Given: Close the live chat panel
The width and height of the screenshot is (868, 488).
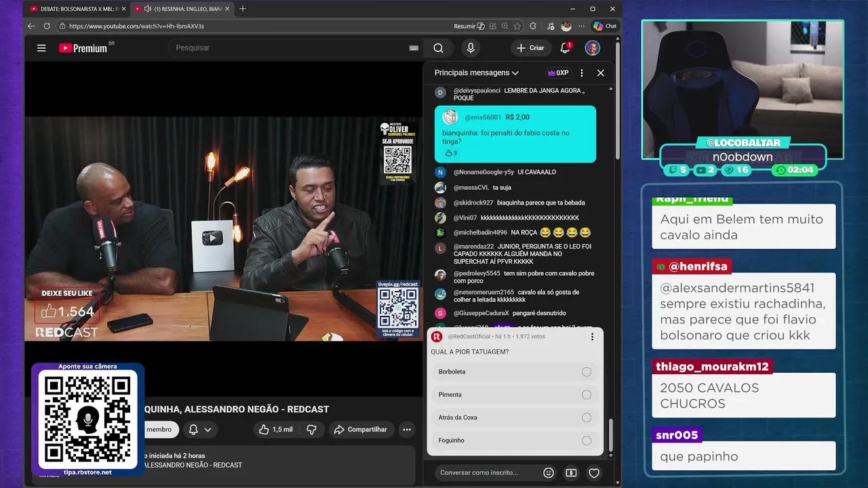Looking at the screenshot, I should [x=600, y=73].
